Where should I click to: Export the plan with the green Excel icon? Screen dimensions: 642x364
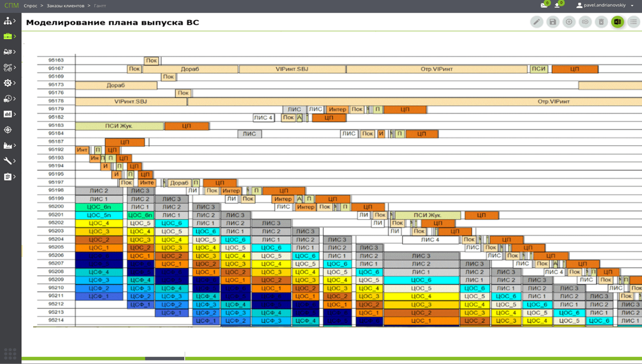[618, 22]
